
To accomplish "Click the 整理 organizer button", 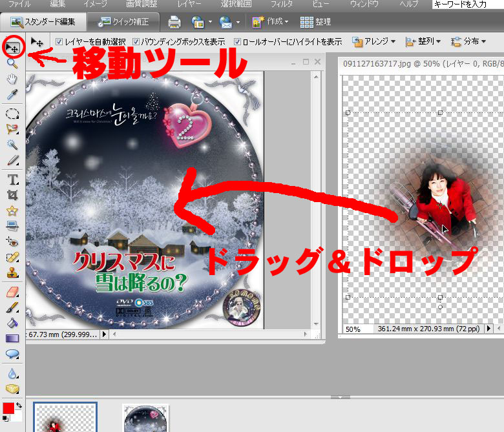I will pos(315,22).
